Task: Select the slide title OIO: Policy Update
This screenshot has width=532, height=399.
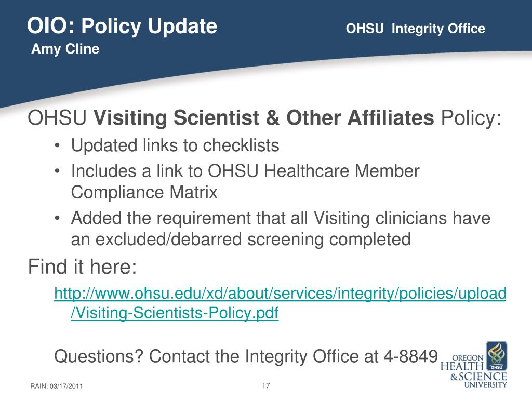Action: (122, 26)
